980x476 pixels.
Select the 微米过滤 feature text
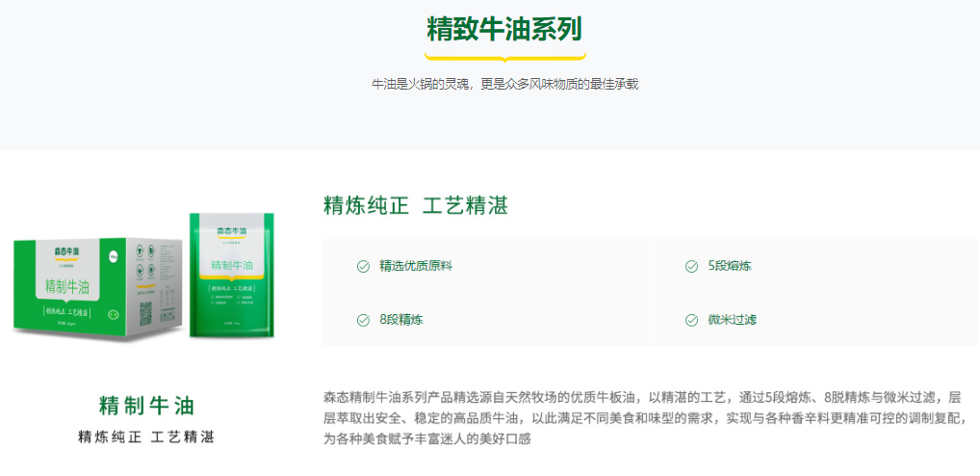pos(733,320)
